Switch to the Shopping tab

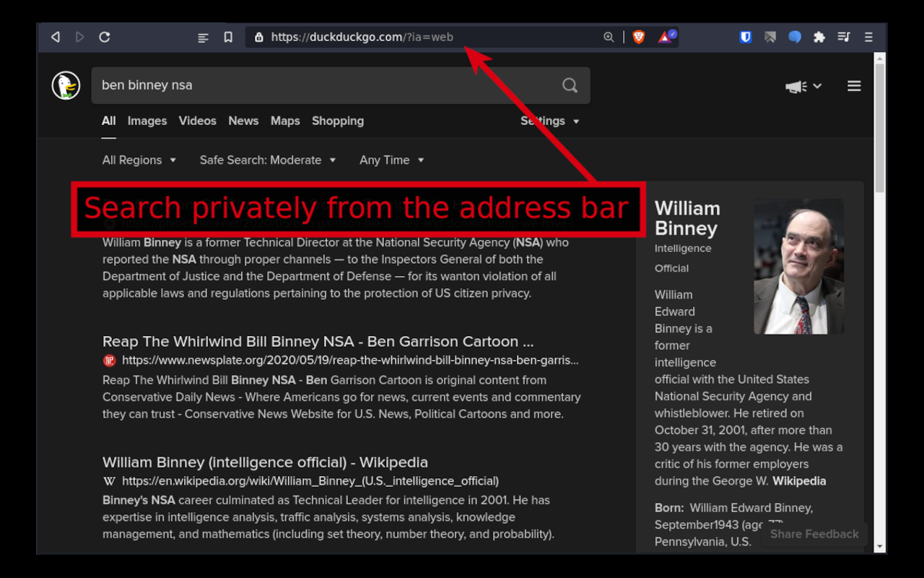point(338,121)
